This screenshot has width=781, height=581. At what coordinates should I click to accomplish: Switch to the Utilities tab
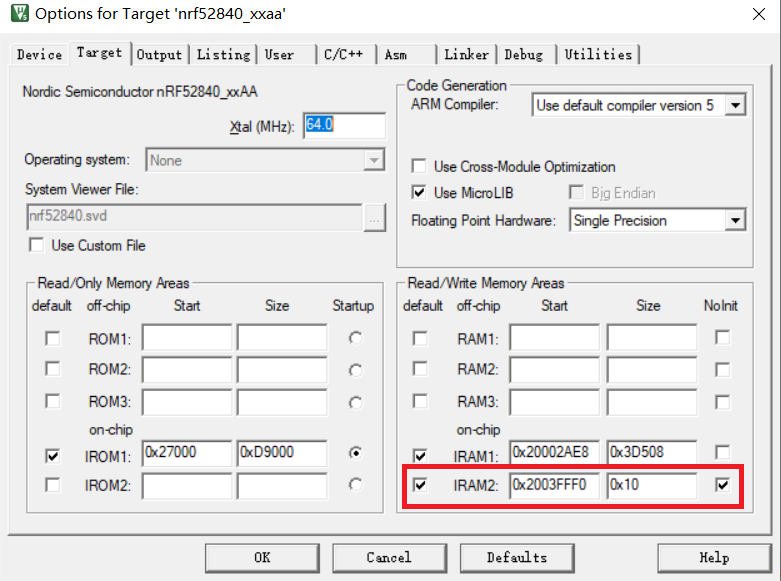pos(598,54)
